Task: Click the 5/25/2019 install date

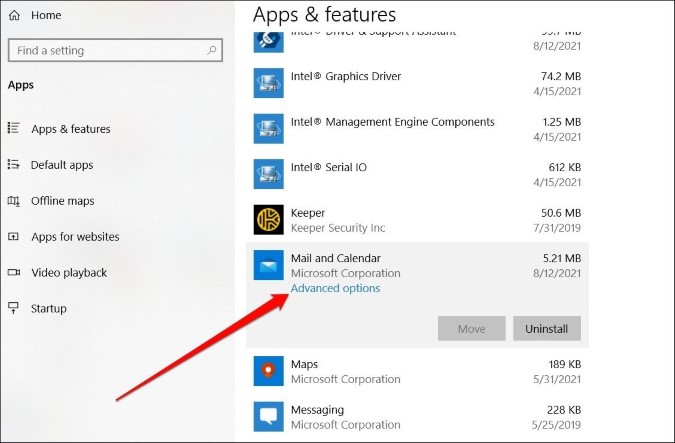Action: point(557,425)
